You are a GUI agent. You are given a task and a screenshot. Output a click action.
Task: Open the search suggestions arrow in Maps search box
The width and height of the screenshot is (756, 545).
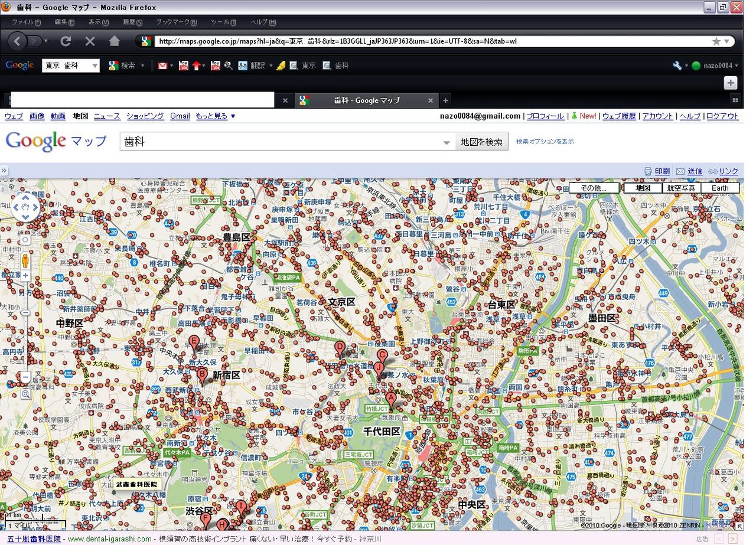(447, 142)
